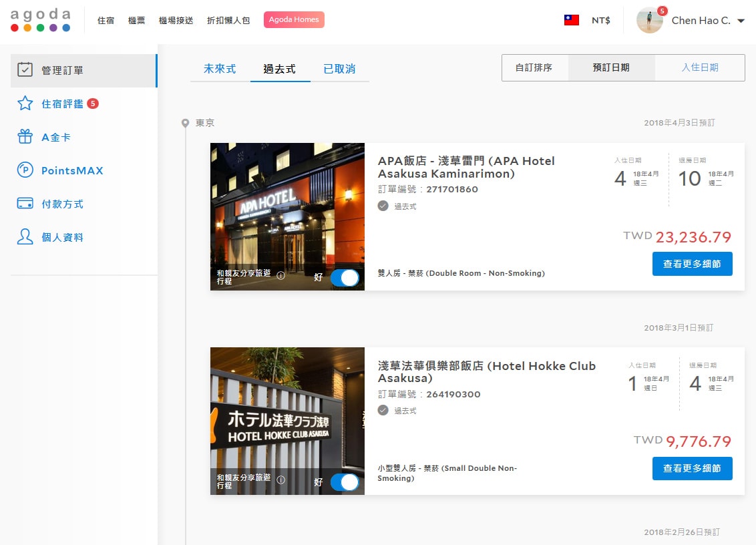Open 機票 in the top navigation
Screen dimensions: 756x545
coord(136,20)
